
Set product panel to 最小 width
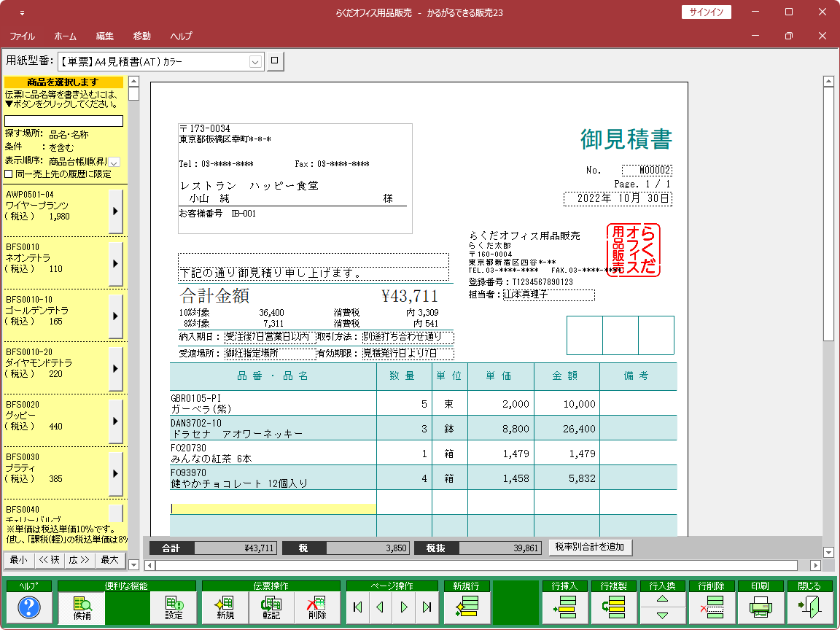[x=19, y=560]
